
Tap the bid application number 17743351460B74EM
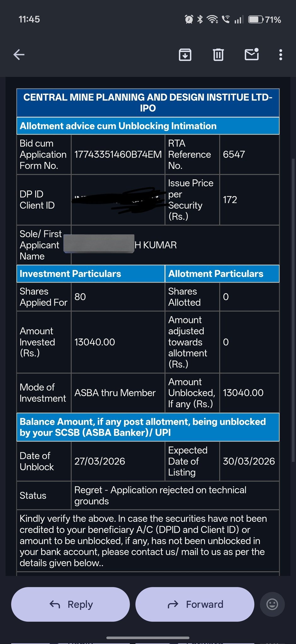click(118, 154)
